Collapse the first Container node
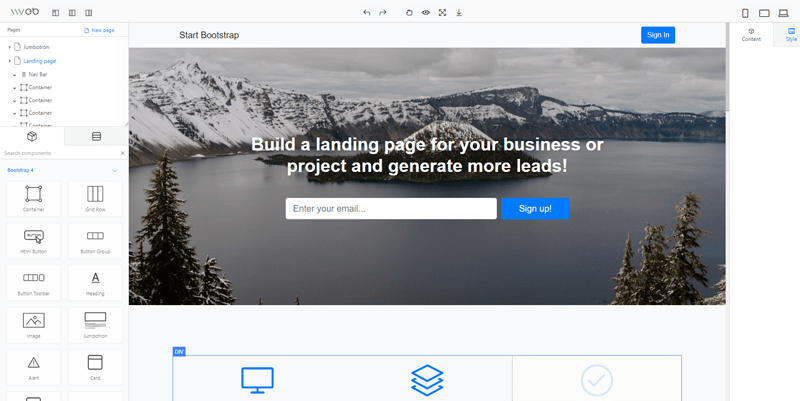Screen dimensions: 800x401 [x=15, y=87]
